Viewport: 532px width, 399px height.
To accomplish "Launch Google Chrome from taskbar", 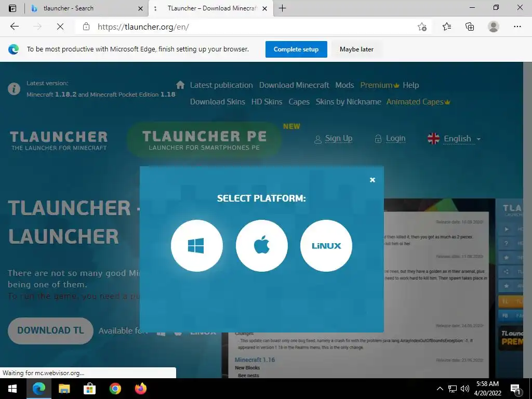I will point(115,389).
